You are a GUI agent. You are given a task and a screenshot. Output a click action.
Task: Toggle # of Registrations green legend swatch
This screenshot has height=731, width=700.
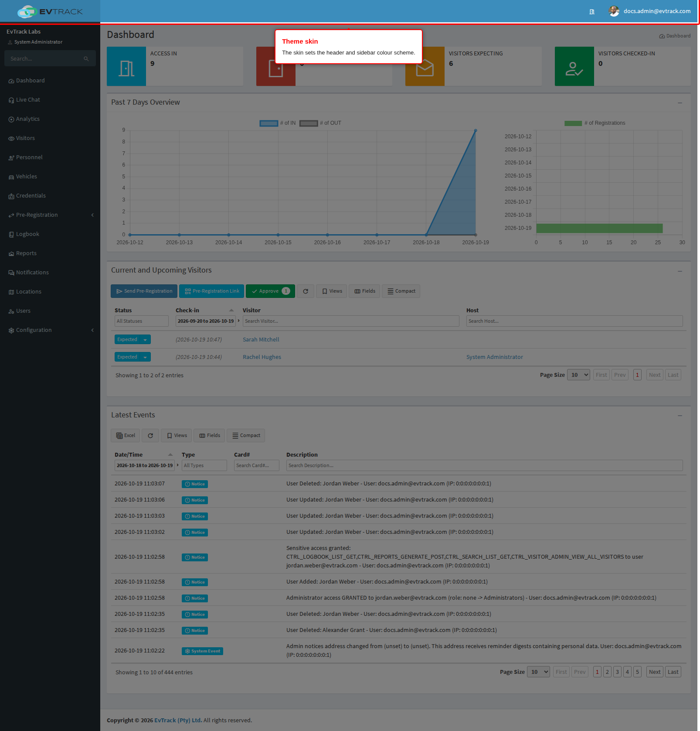(573, 123)
